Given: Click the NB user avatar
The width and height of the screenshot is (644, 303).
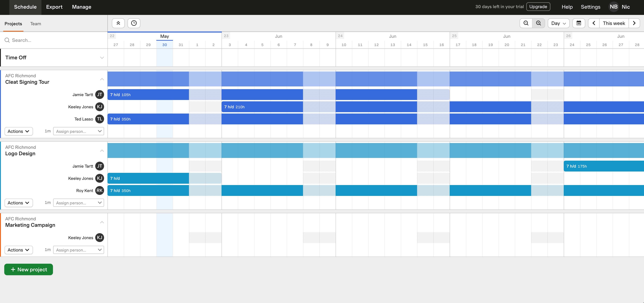Looking at the screenshot, I should [613, 7].
